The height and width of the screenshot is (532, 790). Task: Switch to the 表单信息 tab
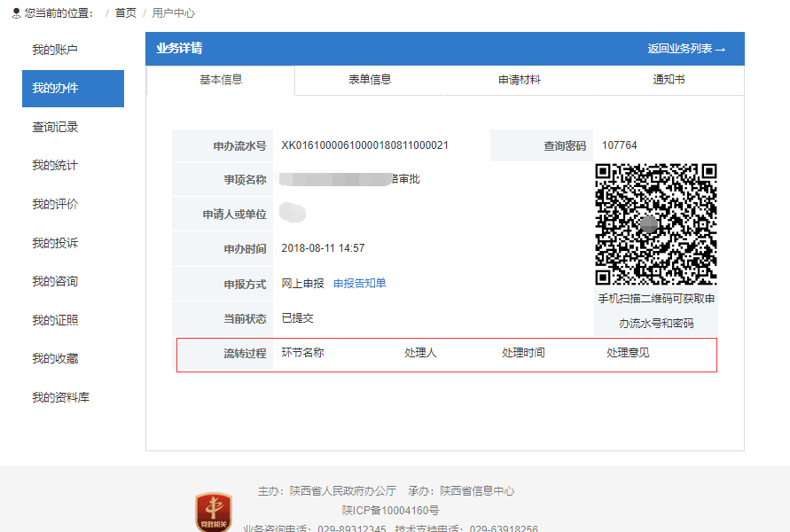pos(370,80)
